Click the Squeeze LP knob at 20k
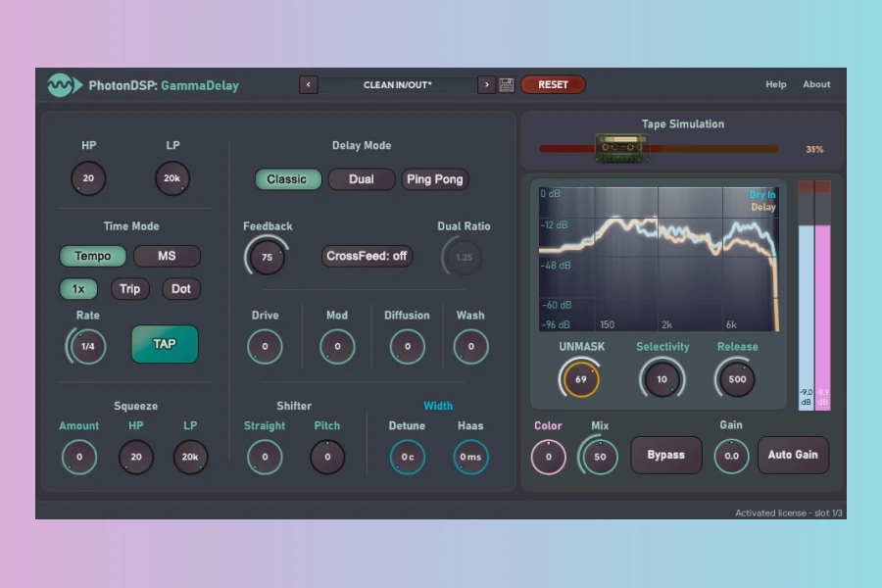Screen dimensions: 882x588 (190, 457)
